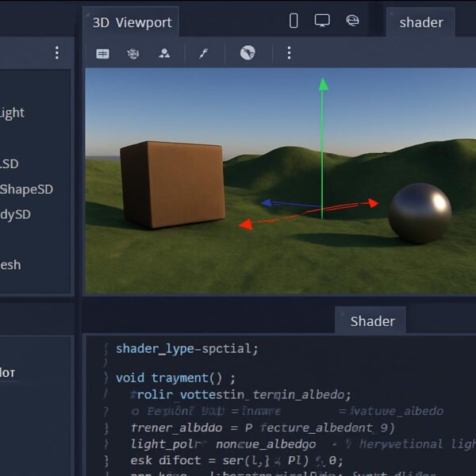Open the viewport toolbar three-dot menu
476x476 pixels.
[289, 53]
